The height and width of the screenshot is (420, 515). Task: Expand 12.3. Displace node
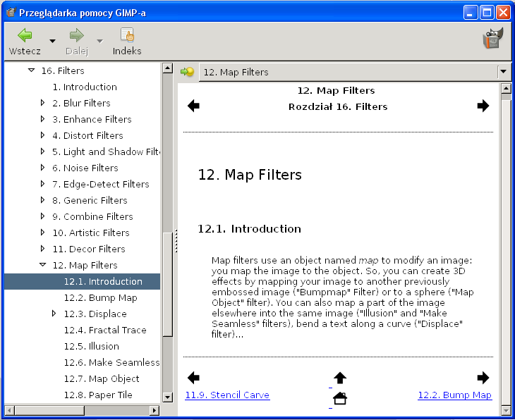tap(54, 314)
